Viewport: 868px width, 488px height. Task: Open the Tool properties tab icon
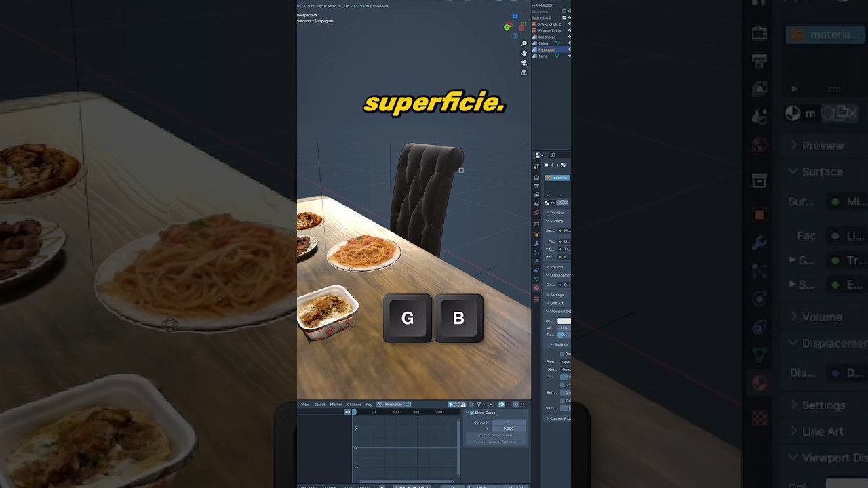pyautogui.click(x=536, y=167)
